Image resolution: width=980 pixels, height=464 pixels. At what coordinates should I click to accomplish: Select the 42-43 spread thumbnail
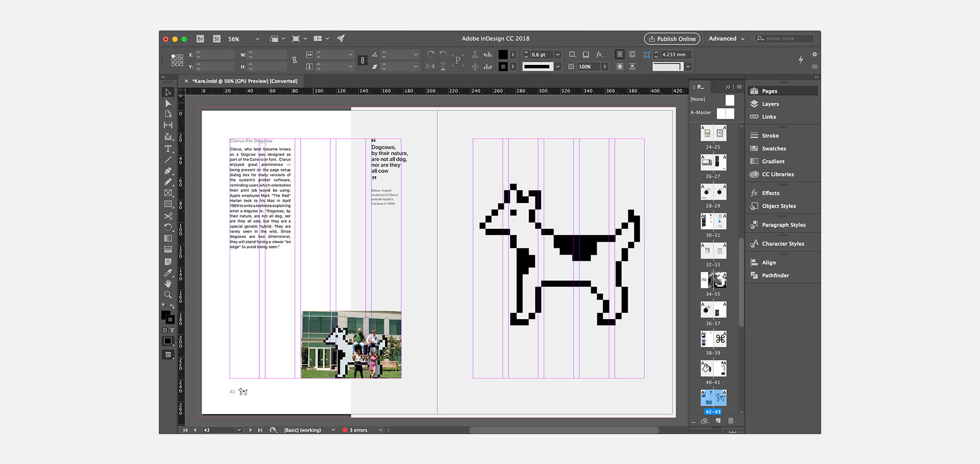tap(713, 397)
